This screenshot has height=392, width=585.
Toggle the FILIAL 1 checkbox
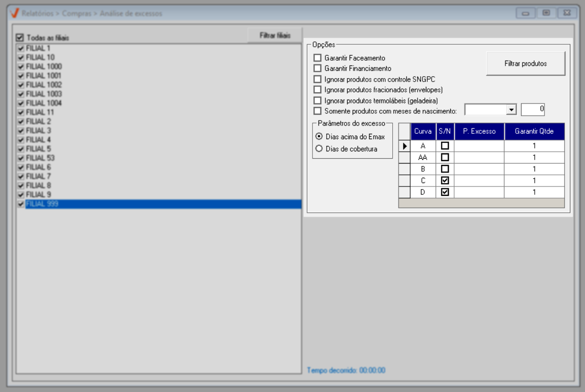(21, 48)
